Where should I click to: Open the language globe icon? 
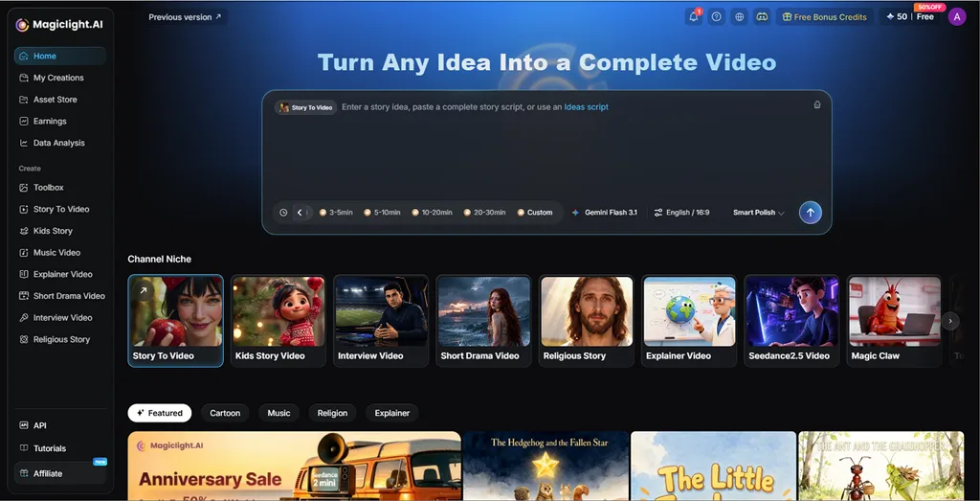coord(740,17)
